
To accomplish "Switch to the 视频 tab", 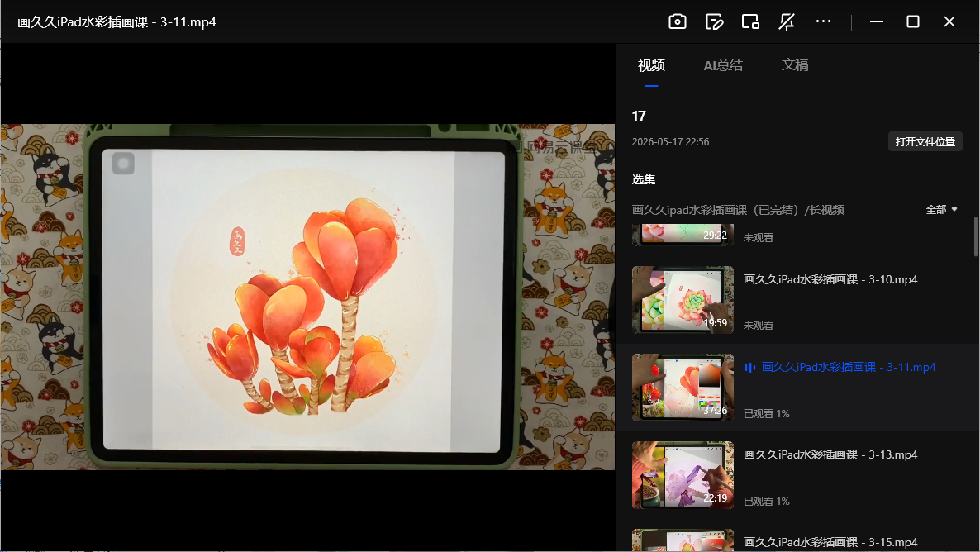I will click(651, 65).
